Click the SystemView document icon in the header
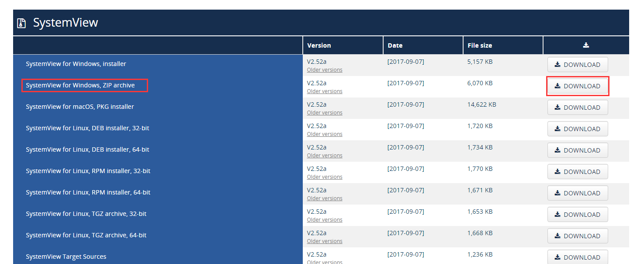The height and width of the screenshot is (264, 644). [x=21, y=22]
